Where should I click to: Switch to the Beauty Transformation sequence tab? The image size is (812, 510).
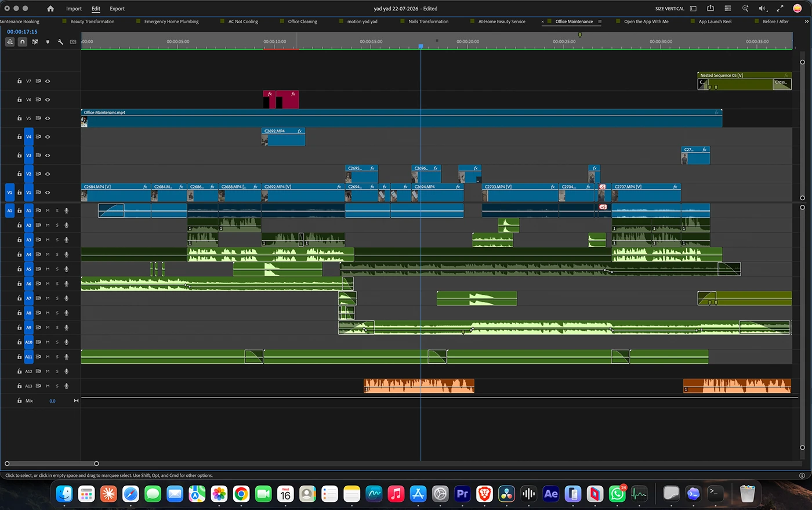[92, 21]
